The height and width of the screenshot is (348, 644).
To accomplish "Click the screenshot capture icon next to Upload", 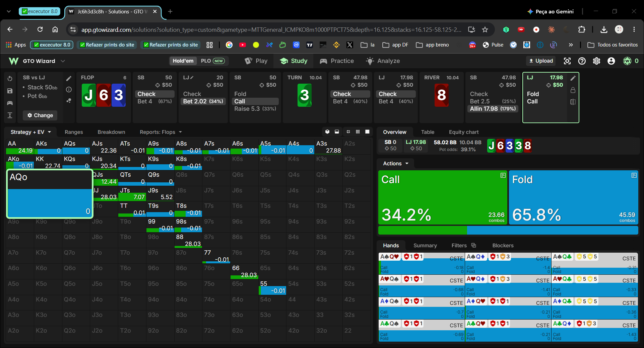I will point(567,61).
